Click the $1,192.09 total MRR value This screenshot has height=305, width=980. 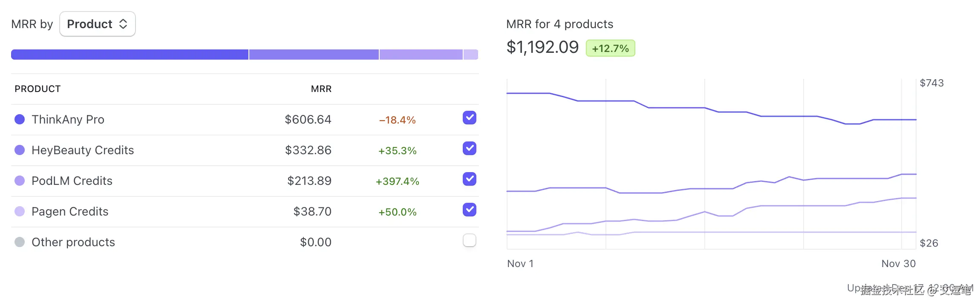click(x=542, y=47)
